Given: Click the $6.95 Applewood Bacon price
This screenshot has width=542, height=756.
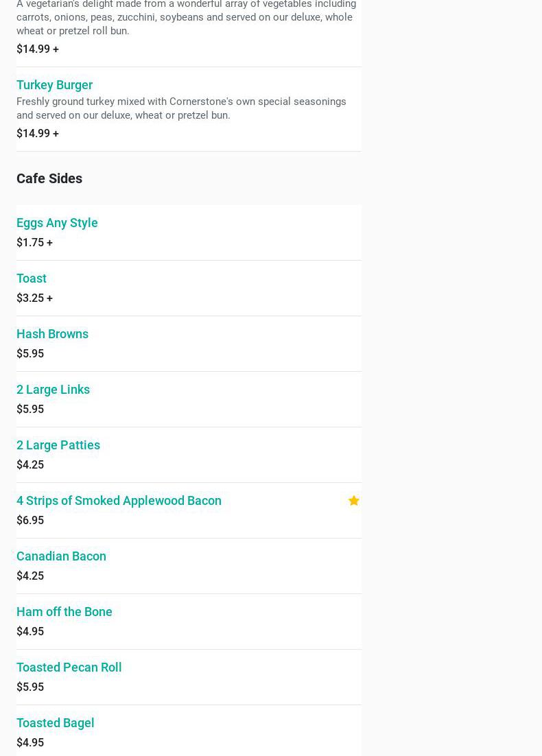Looking at the screenshot, I should (30, 521).
